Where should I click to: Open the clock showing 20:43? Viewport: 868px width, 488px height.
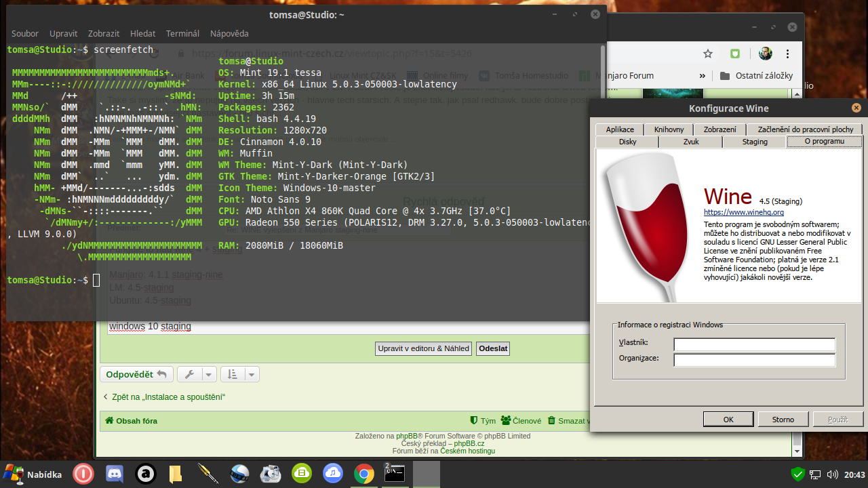(x=854, y=474)
